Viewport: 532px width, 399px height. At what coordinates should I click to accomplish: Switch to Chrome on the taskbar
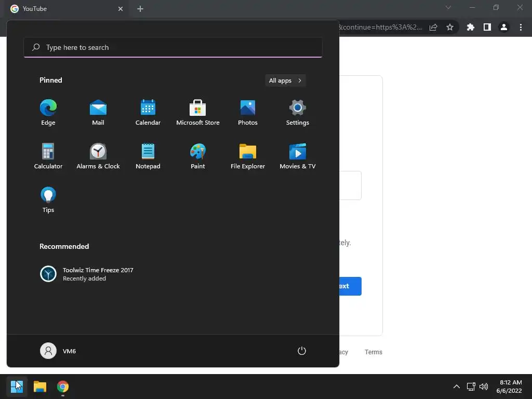[63, 386]
